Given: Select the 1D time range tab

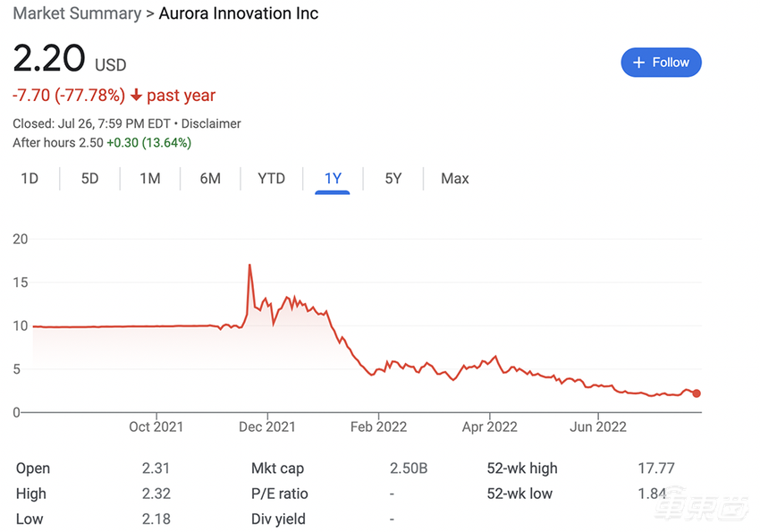Looking at the screenshot, I should coord(30,179).
